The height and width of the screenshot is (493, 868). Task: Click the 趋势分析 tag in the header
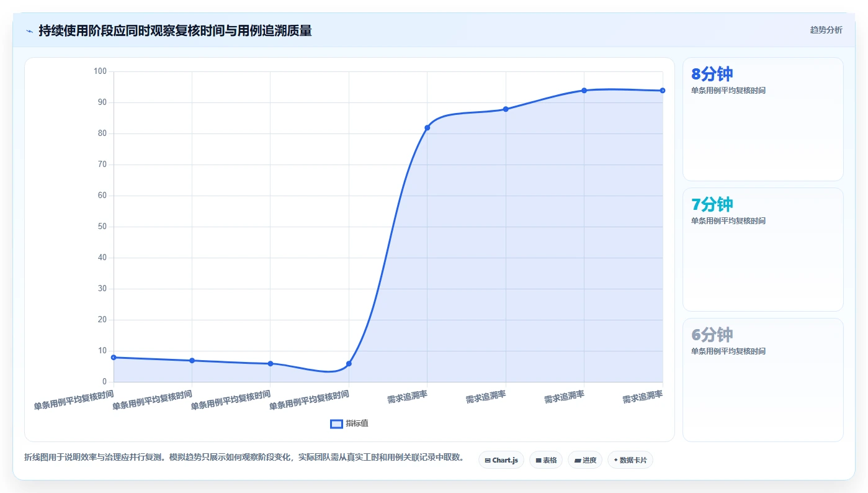(826, 30)
